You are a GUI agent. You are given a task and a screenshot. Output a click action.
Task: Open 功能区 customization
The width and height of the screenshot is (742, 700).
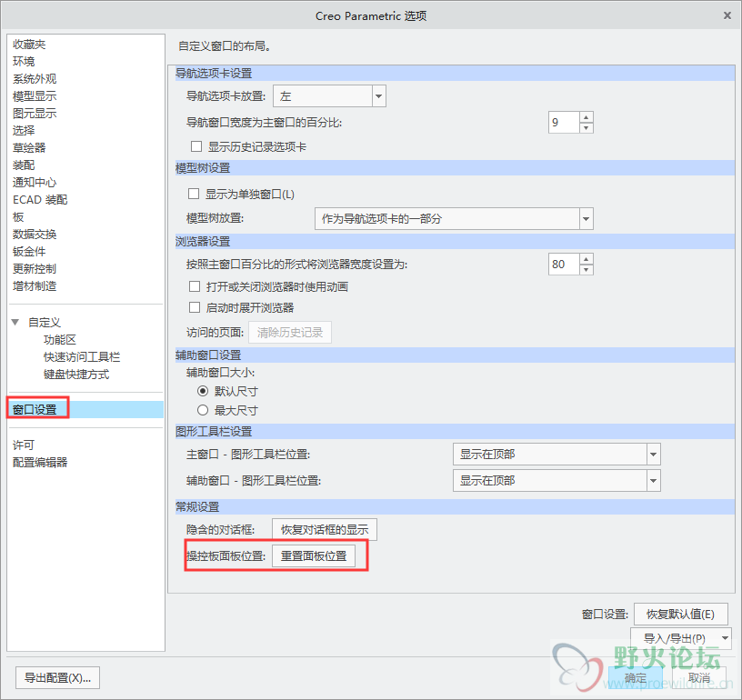click(60, 340)
